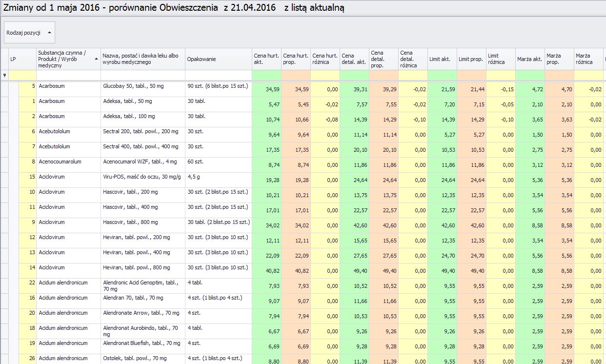Sort by the Marża akt. column

tap(530, 59)
